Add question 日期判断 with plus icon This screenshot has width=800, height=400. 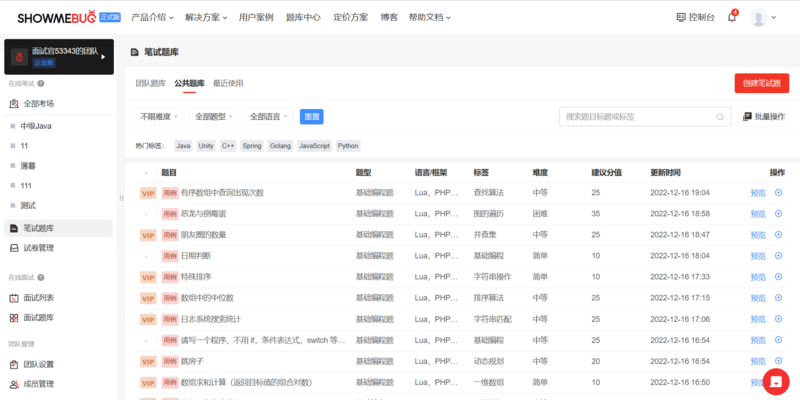click(778, 255)
